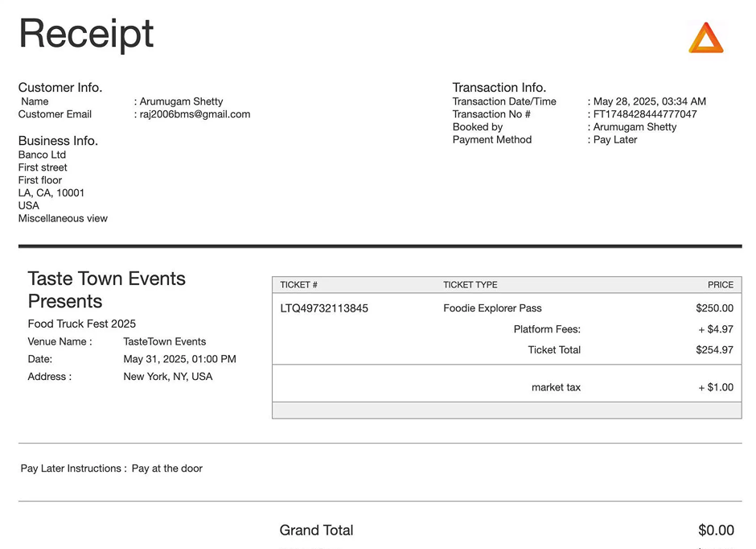Click the orange triangle logo
Viewport: 756px width, 549px height.
(x=705, y=38)
